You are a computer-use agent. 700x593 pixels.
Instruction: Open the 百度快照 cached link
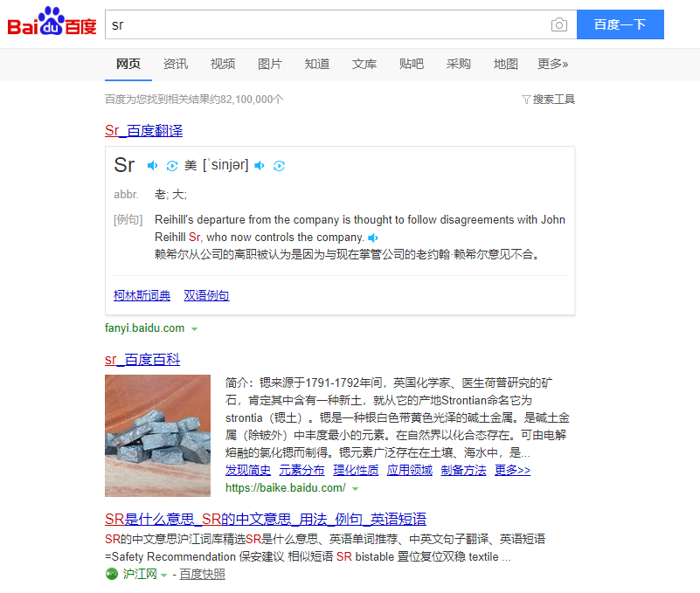pos(202,575)
